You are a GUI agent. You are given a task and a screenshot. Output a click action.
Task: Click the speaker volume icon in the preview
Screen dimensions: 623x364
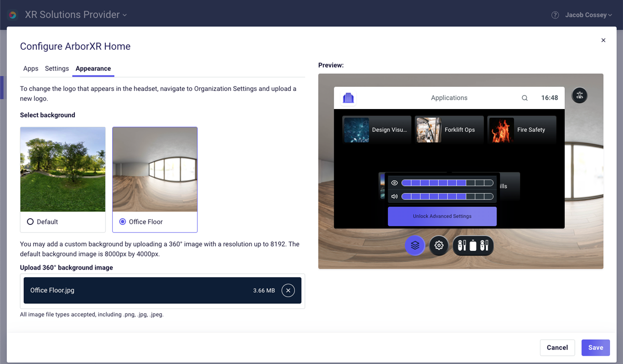click(395, 196)
